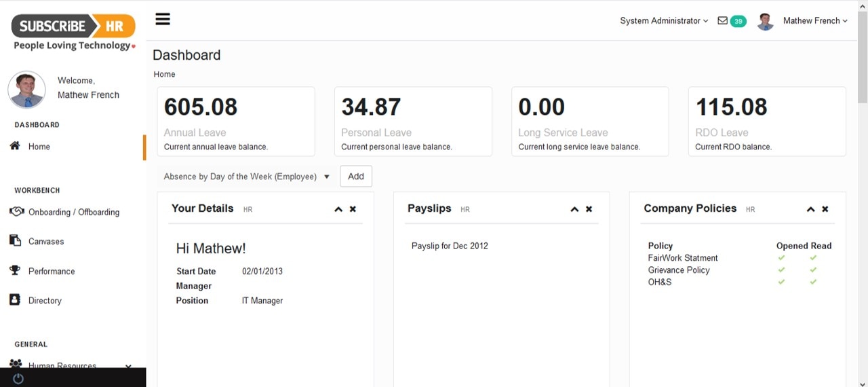
Task: Open the System Administrator role dropdown
Action: 664,21
